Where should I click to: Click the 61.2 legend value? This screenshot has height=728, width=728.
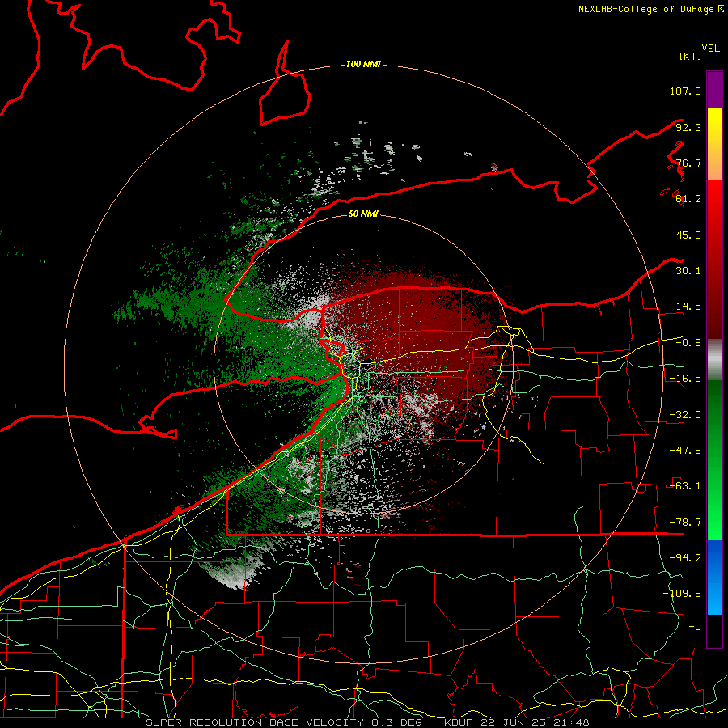coord(688,199)
